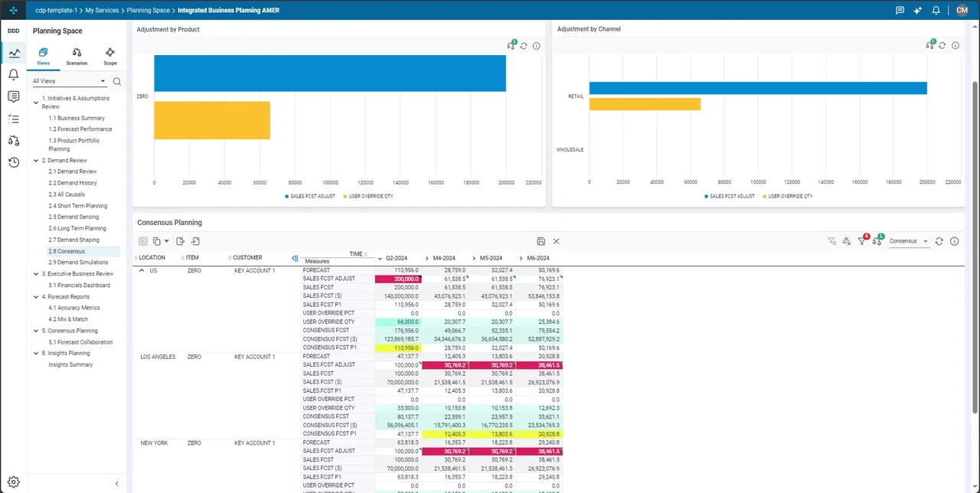Viewport: 980px width, 493px height.
Task: Refresh the Adjustment by Channel chart
Action: [x=942, y=46]
